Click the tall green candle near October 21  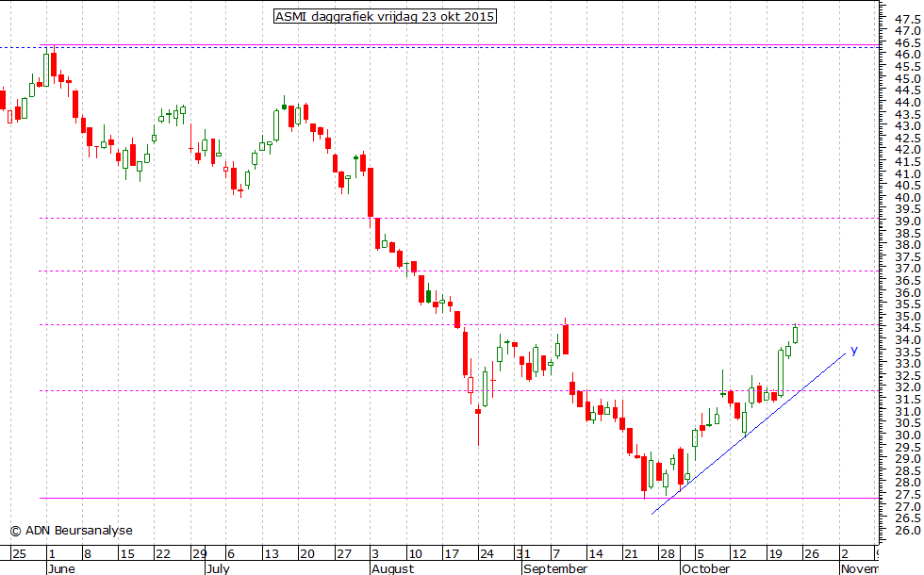(781, 372)
